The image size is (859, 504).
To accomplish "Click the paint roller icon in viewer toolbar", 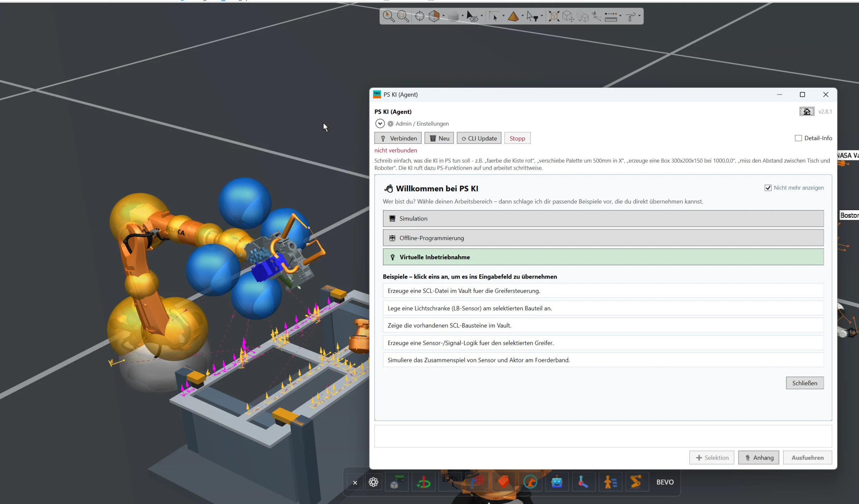I will click(x=631, y=16).
